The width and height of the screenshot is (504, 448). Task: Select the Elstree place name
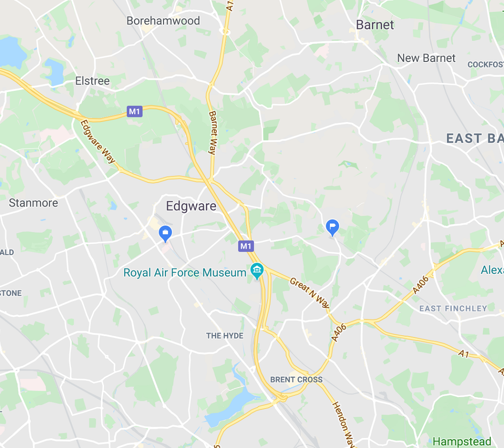click(92, 81)
